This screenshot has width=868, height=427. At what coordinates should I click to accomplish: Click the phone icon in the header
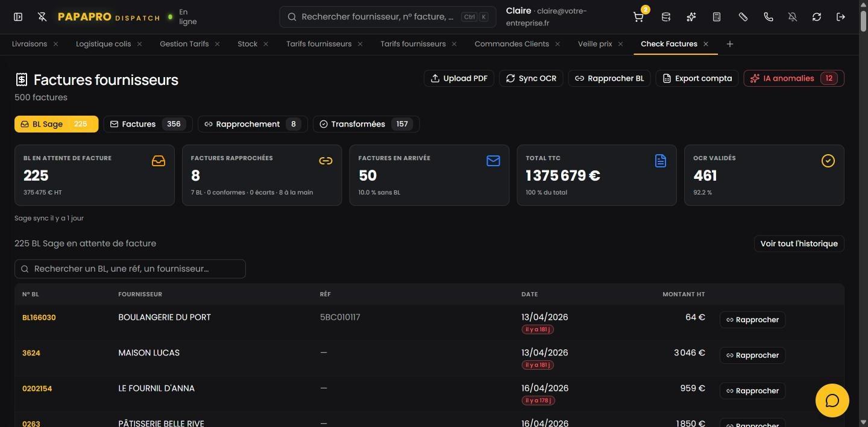pyautogui.click(x=769, y=17)
